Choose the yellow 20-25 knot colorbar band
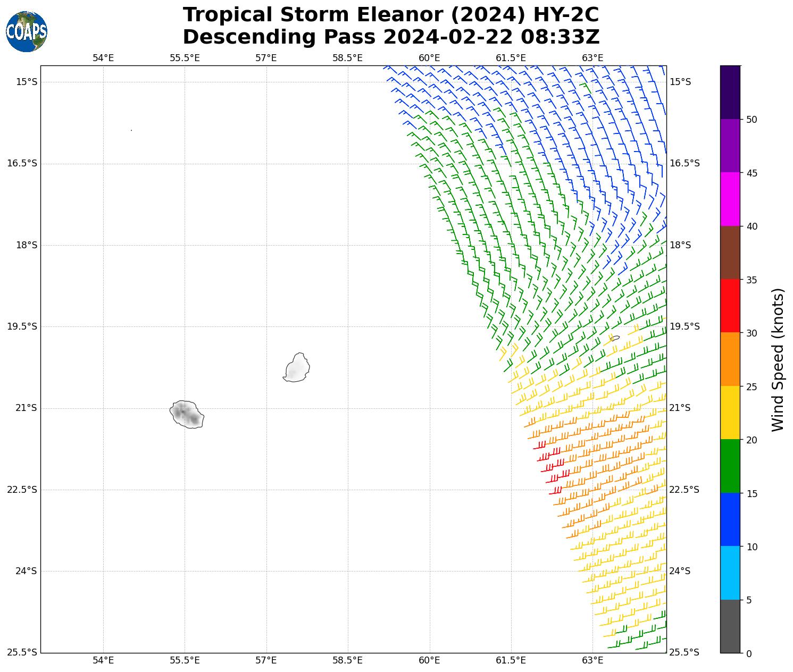Viewport: 793px width, 672px height. point(730,413)
